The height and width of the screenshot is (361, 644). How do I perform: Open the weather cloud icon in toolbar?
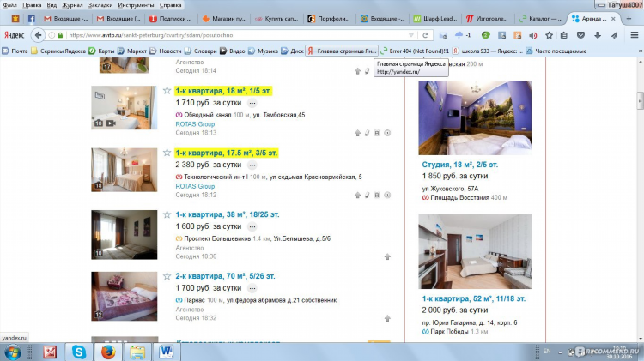click(459, 35)
